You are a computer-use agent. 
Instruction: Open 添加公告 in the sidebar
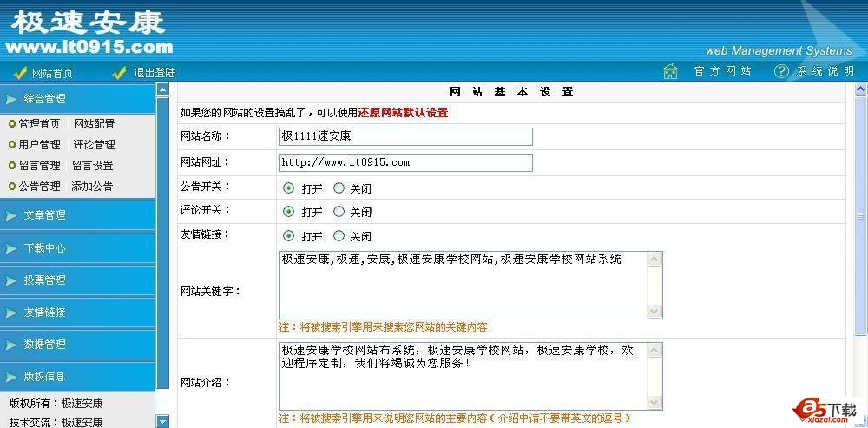pyautogui.click(x=92, y=187)
